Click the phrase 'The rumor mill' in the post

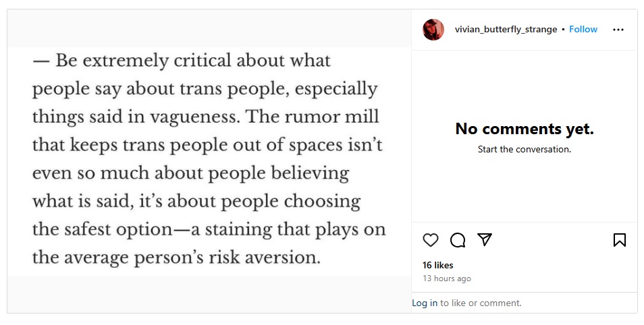click(x=312, y=117)
